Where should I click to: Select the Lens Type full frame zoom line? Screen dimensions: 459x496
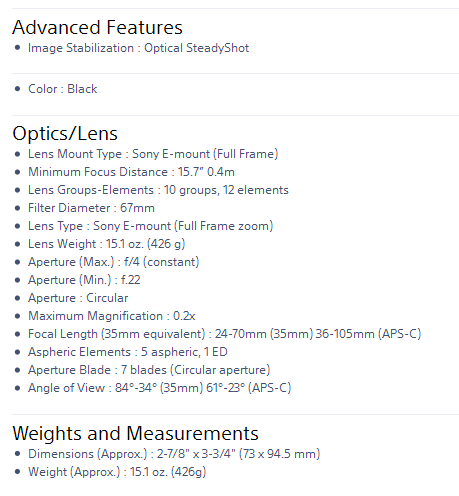(x=151, y=226)
